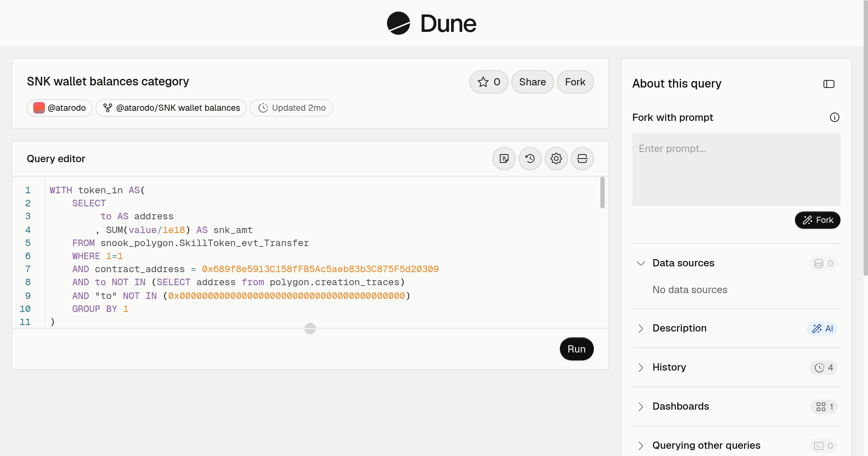Viewport: 868px width, 456px height.
Task: Click the page's vertical scrollbar
Action: click(x=865, y=138)
